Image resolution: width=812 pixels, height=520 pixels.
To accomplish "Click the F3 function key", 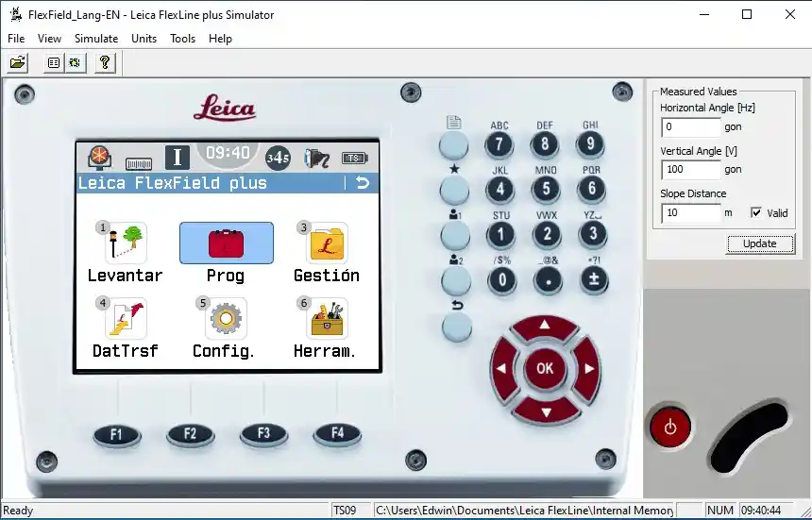I will [x=263, y=433].
